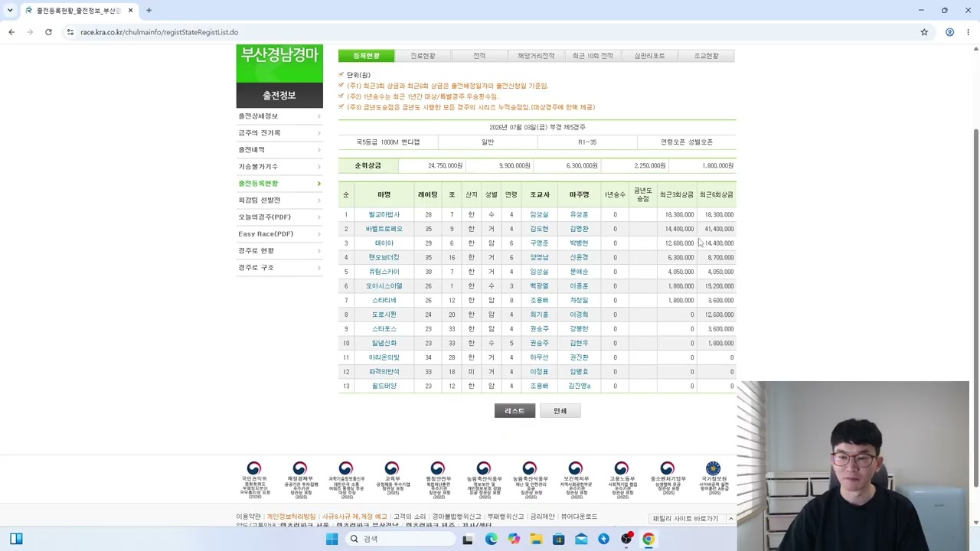Reload the page with the refresh icon
Viewport: 980px width, 551px height.
click(x=48, y=32)
